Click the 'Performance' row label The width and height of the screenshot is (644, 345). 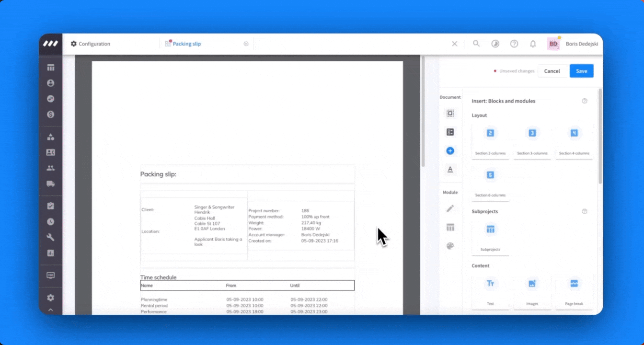(153, 311)
